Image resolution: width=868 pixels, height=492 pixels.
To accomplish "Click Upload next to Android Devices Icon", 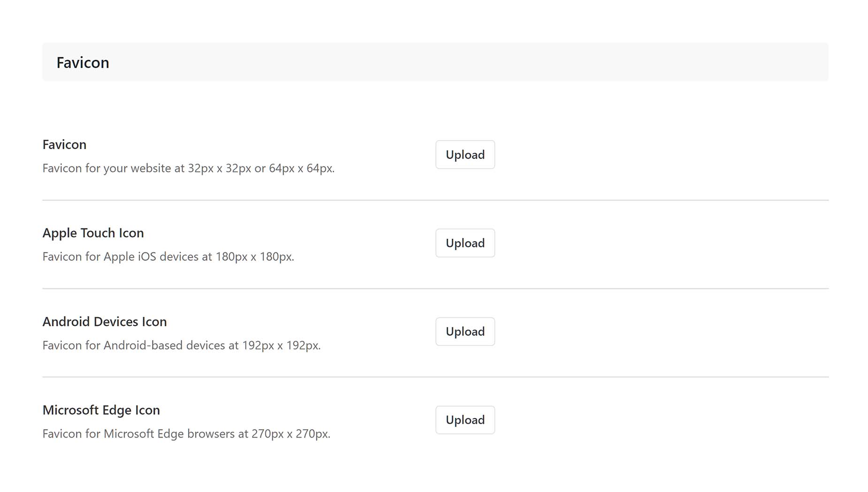I will (465, 332).
